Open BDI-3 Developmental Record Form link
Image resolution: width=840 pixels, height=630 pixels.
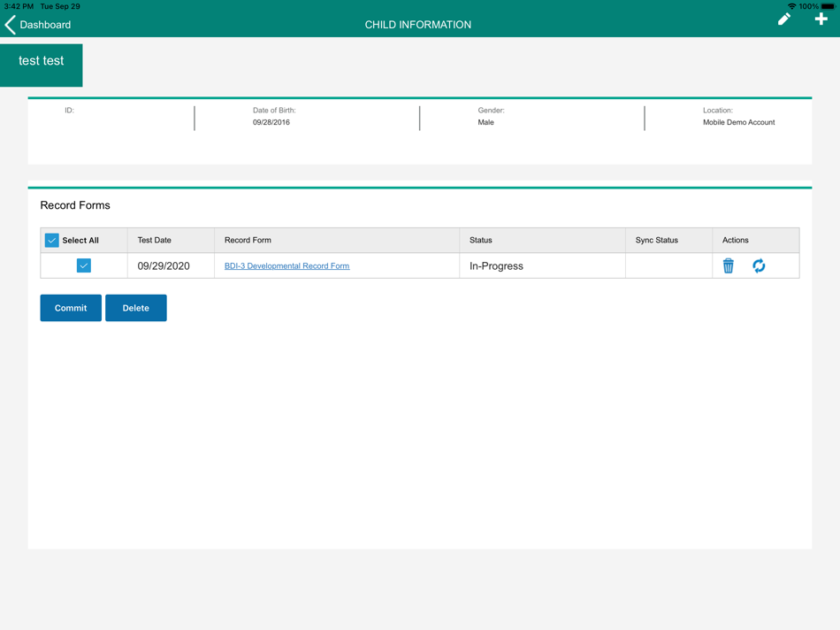(x=286, y=266)
